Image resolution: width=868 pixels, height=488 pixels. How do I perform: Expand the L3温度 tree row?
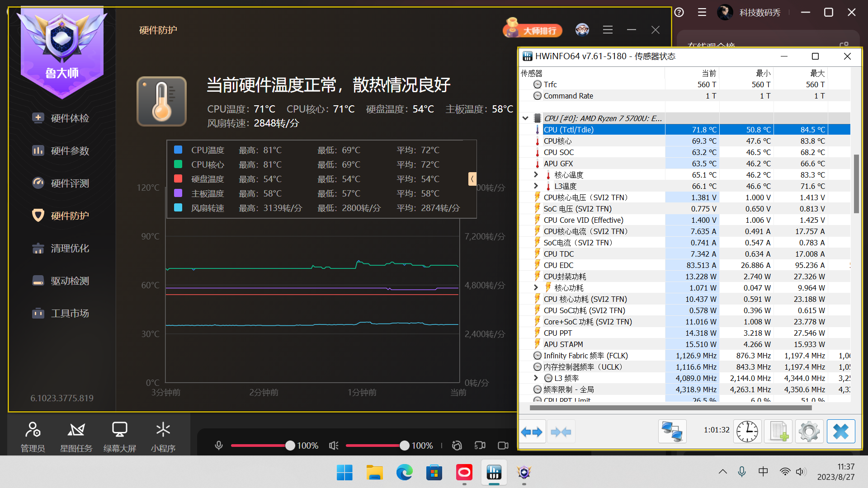point(536,186)
